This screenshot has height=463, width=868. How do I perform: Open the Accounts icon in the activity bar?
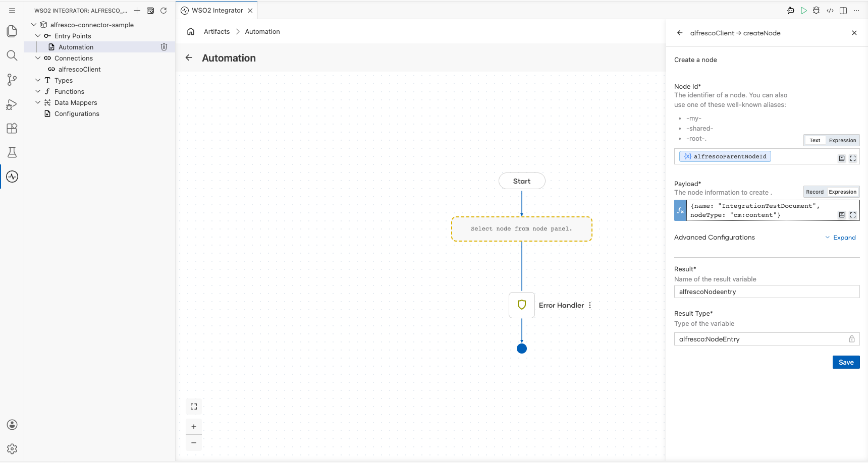(12, 425)
